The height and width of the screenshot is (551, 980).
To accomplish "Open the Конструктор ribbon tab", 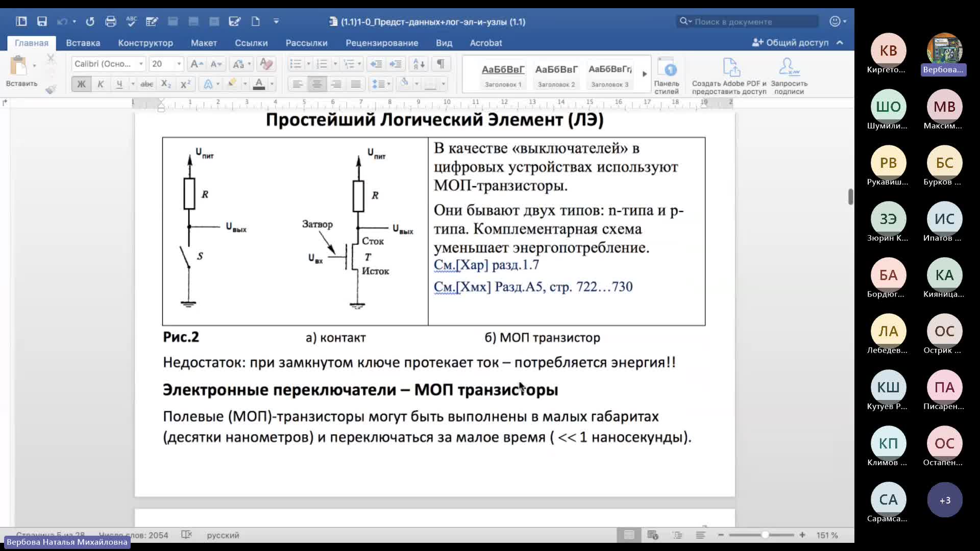I will tap(145, 43).
